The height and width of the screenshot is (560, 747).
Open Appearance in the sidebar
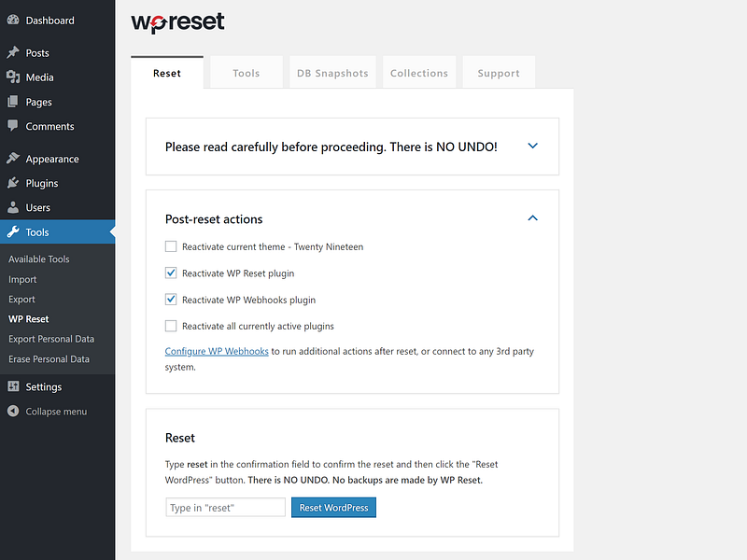57,158
